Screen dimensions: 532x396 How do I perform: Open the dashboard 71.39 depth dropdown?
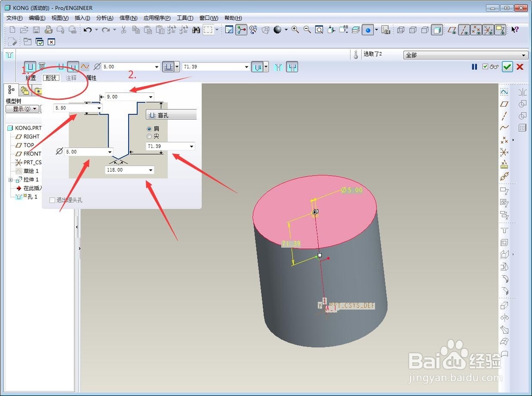(247, 67)
